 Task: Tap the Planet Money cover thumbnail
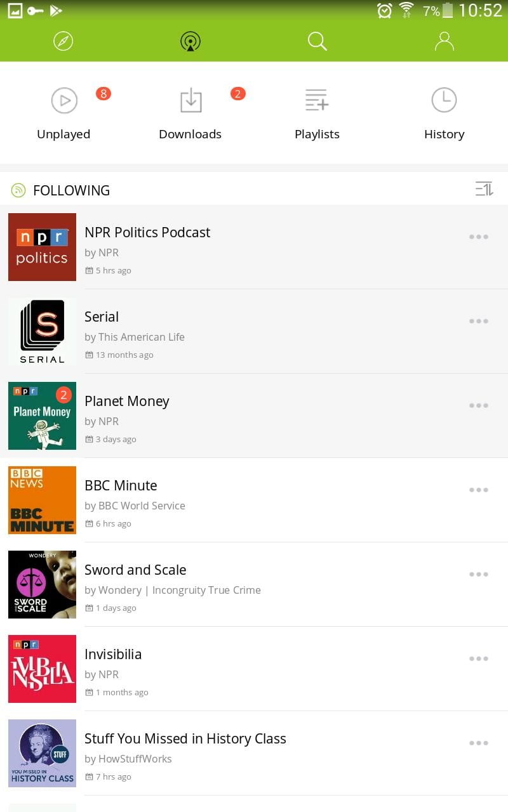pos(42,416)
